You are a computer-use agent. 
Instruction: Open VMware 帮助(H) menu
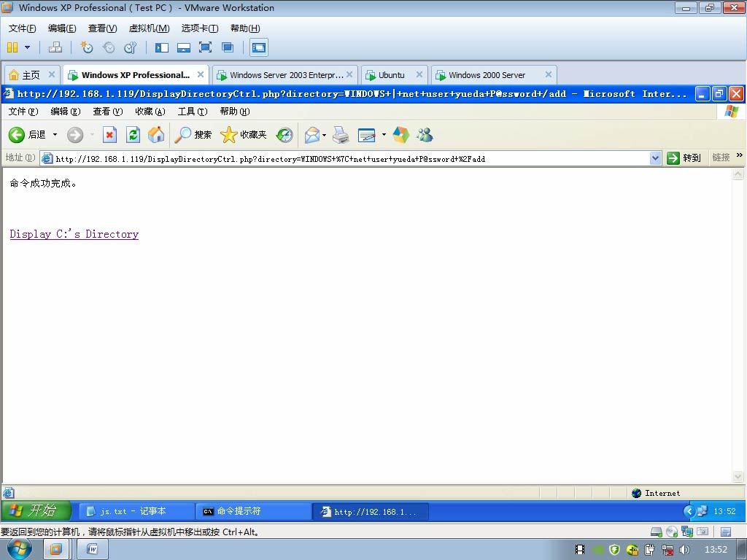pos(245,28)
